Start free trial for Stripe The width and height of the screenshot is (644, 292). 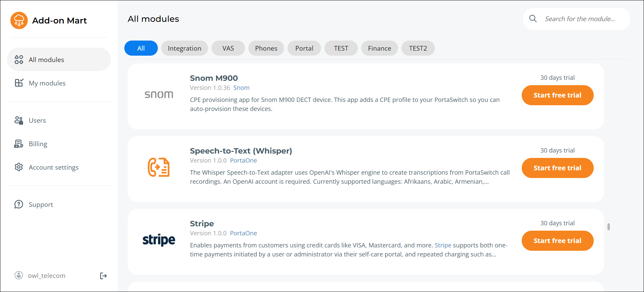click(558, 241)
